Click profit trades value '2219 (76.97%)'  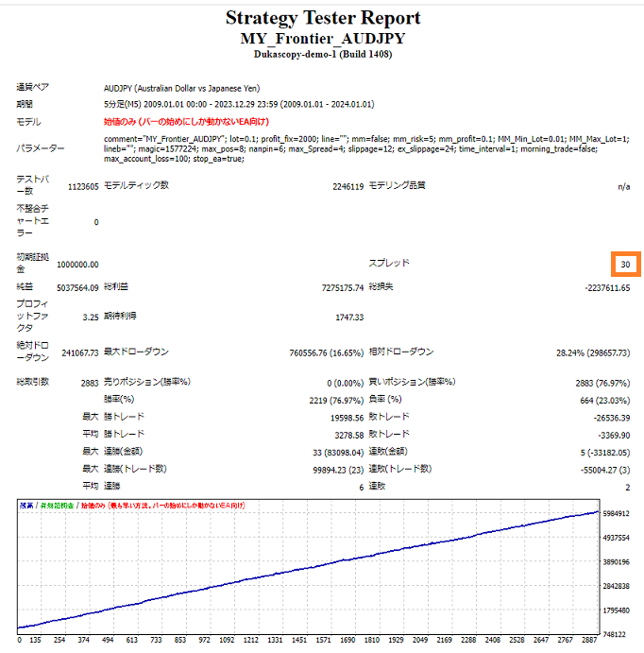[x=336, y=401]
